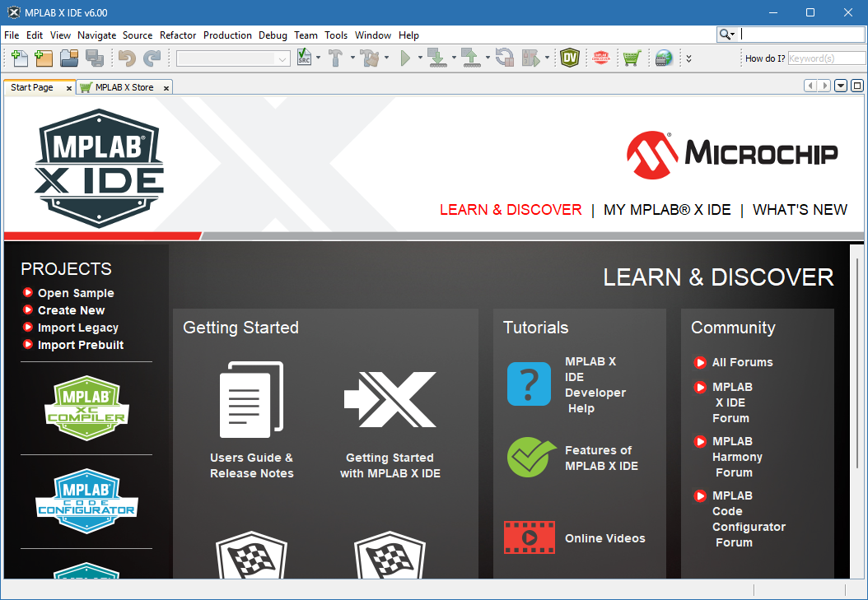Click the Undo arrow icon

pyautogui.click(x=127, y=58)
